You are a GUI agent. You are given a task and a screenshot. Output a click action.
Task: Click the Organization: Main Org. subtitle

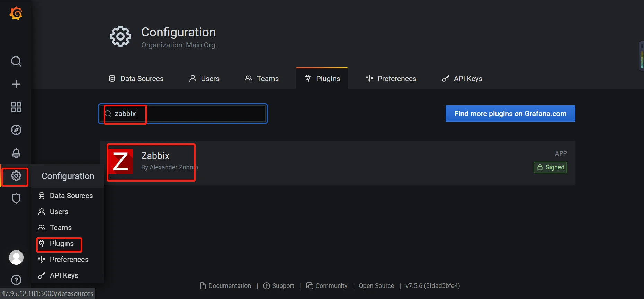(179, 45)
